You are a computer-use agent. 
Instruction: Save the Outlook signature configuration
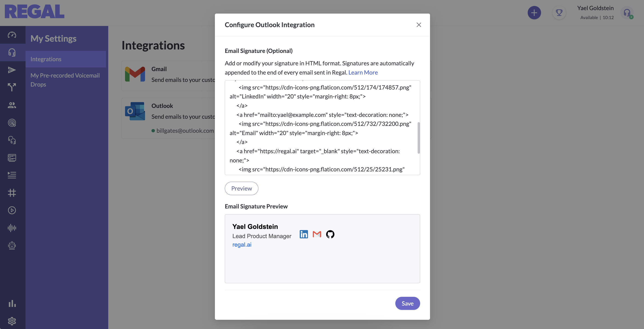(407, 303)
